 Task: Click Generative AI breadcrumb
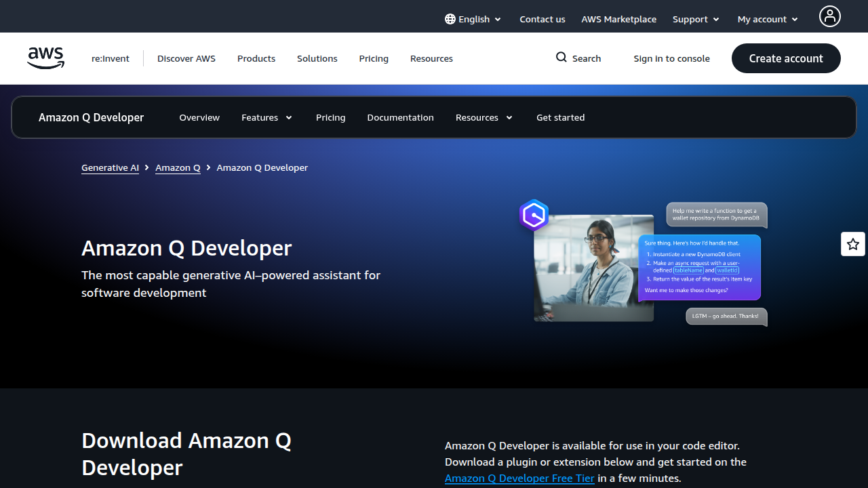click(x=110, y=167)
